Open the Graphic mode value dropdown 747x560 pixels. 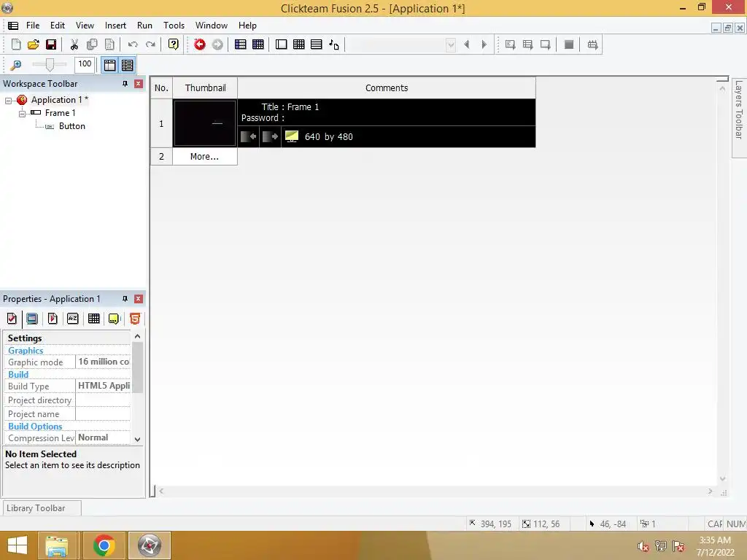103,362
